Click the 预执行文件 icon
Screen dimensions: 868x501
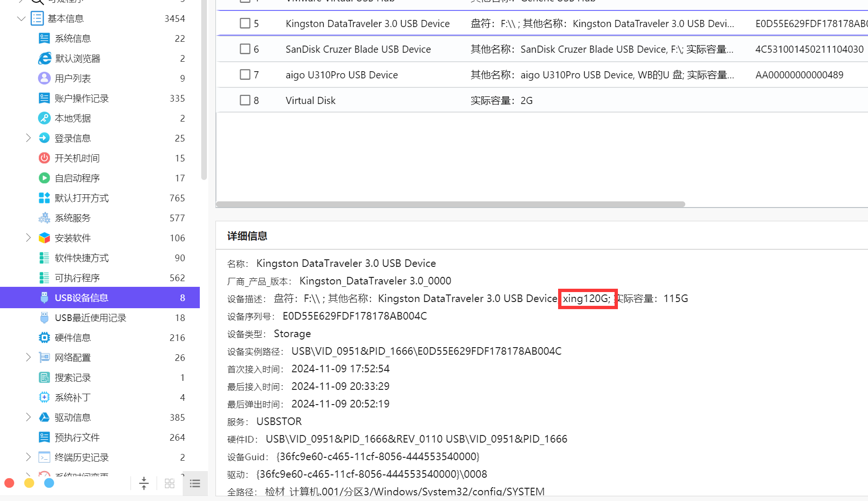point(44,437)
